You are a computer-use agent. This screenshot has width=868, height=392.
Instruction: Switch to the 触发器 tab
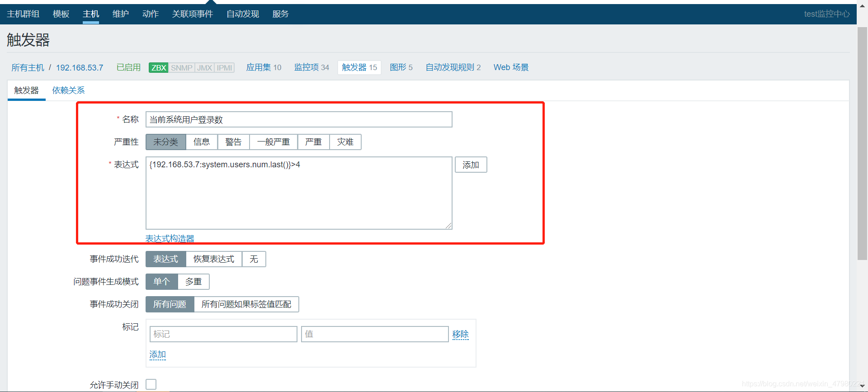coord(27,90)
